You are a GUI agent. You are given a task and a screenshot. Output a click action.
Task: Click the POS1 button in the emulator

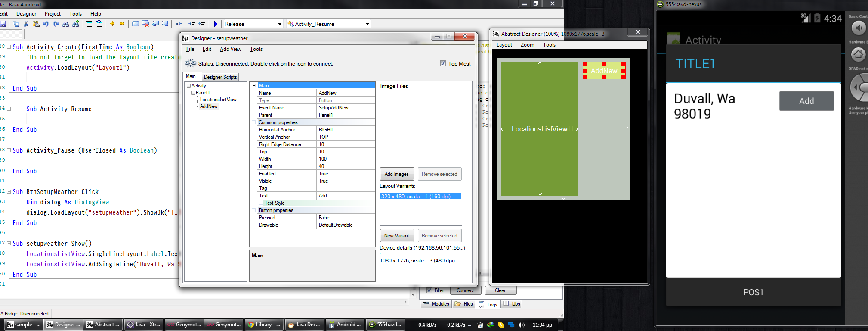pos(754,292)
